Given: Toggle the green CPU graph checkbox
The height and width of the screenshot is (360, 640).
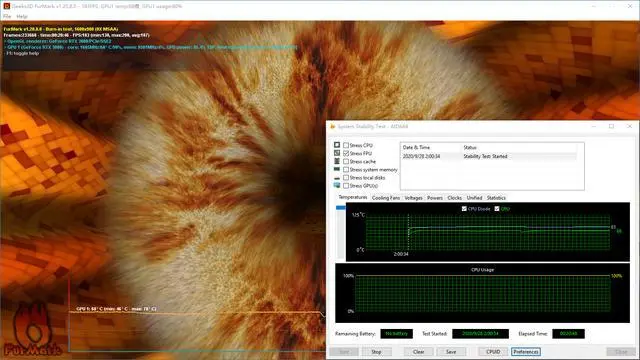Looking at the screenshot, I should tap(497, 209).
